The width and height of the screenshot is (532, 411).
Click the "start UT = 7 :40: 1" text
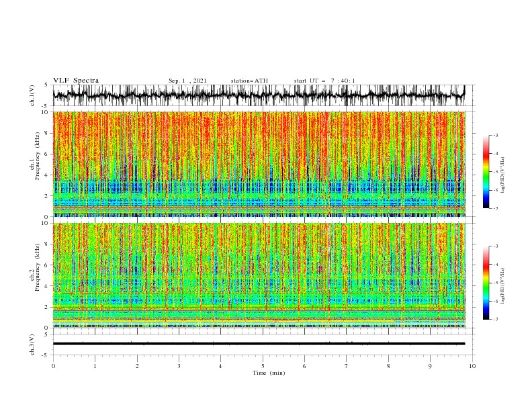[324, 81]
